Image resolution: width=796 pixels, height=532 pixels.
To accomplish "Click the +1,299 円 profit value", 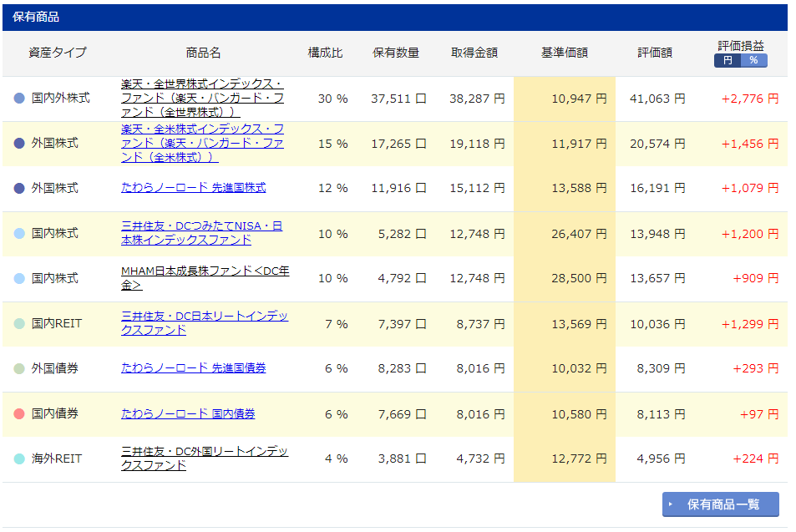I will (x=750, y=324).
